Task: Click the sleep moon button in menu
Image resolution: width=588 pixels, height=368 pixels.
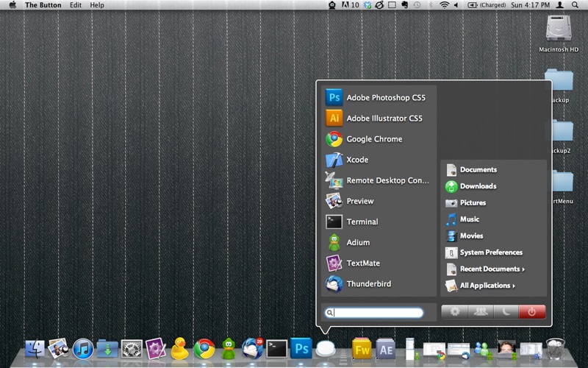Action: tap(506, 311)
